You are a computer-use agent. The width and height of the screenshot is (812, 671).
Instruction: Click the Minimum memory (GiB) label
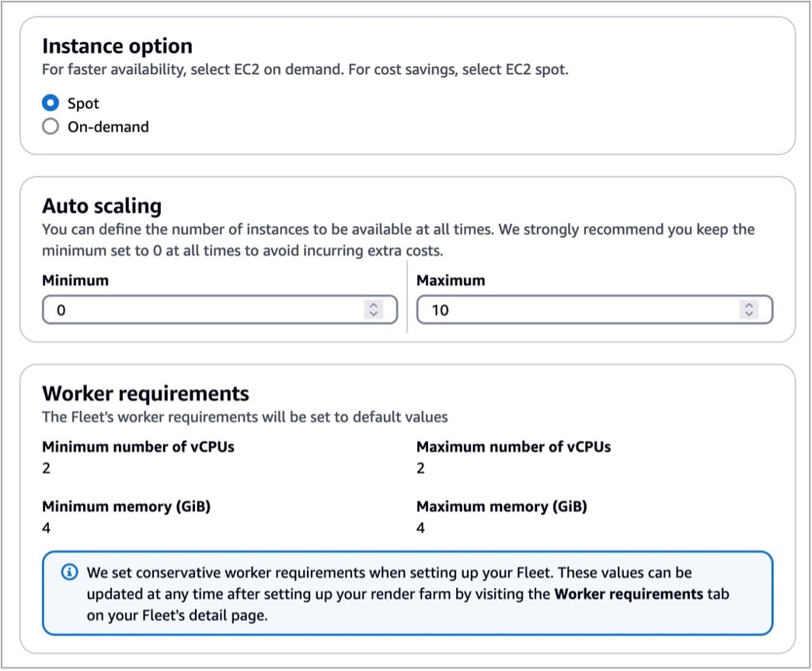coord(127,506)
